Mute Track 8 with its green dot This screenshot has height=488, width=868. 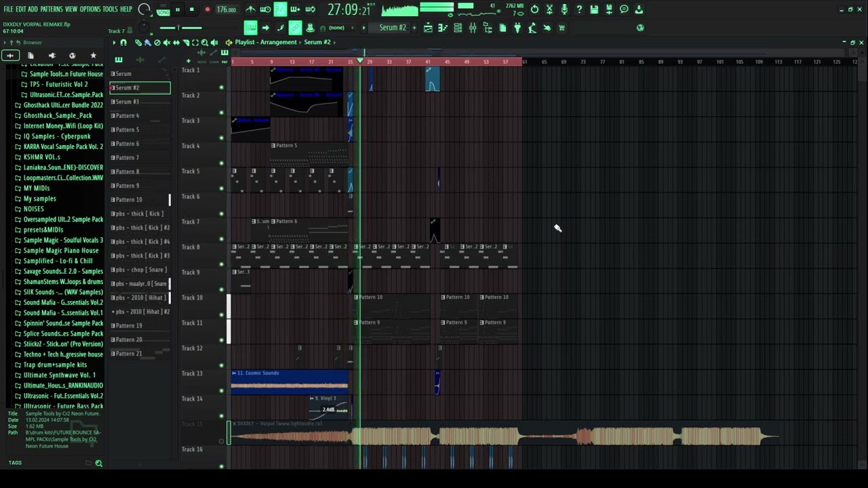(221, 264)
